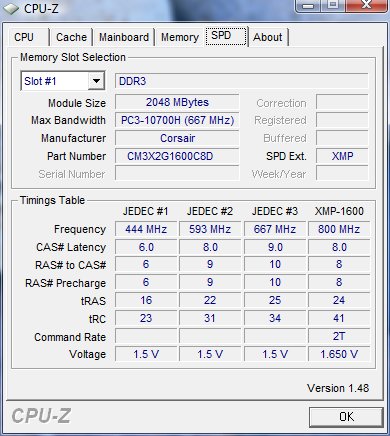Viewport: 390px width, 436px height.
Task: Click the 667 MHz JEDEC #3 frequency cell
Action: tap(275, 229)
